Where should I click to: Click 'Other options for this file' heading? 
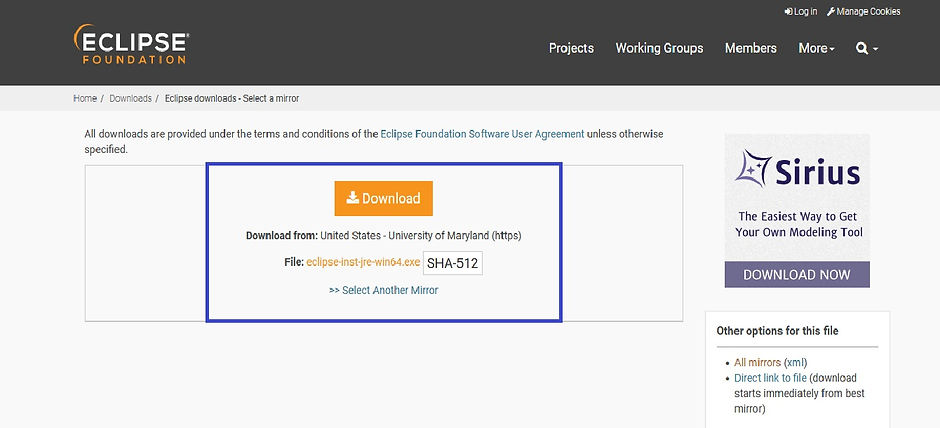[x=777, y=331]
